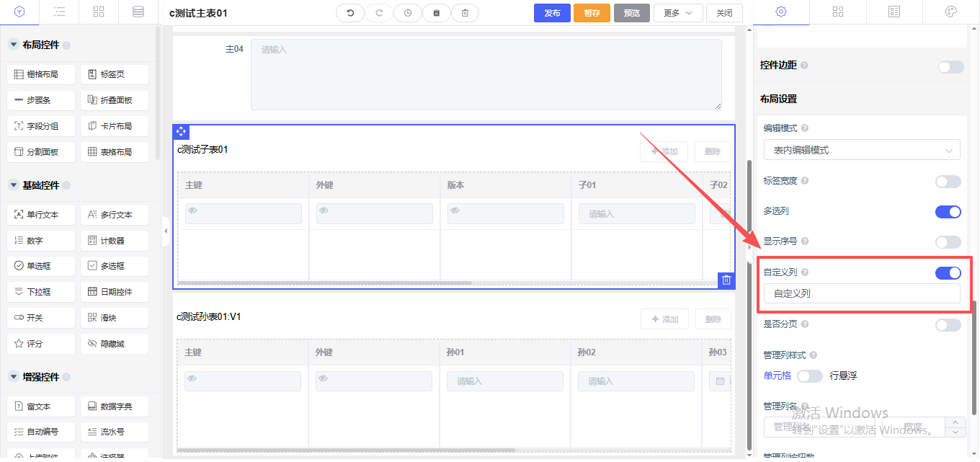Enable the 显示序号 switch
Viewport: 980px width, 462px height.
click(x=948, y=242)
